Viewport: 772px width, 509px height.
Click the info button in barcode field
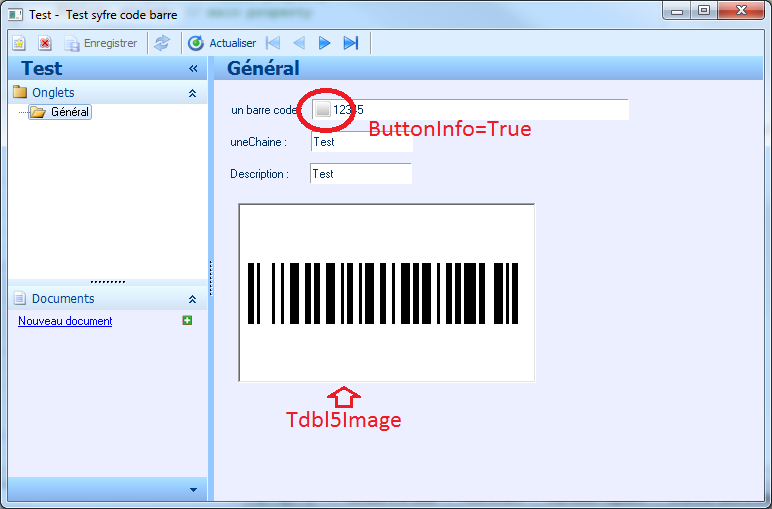tap(322, 109)
